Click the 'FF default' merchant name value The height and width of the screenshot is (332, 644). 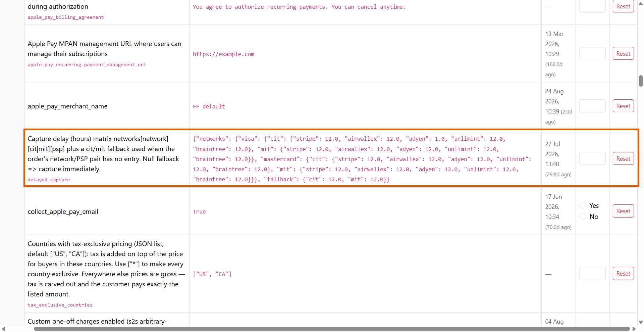coord(209,107)
